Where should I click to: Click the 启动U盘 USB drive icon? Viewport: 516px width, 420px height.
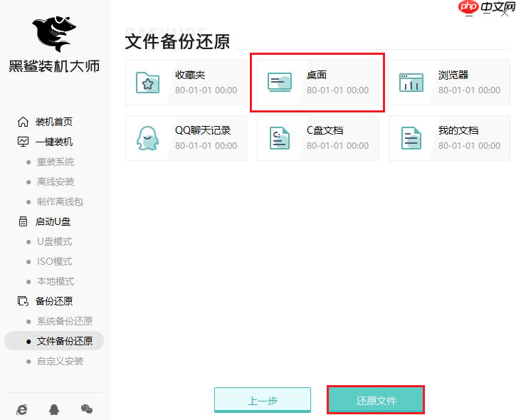point(23,221)
